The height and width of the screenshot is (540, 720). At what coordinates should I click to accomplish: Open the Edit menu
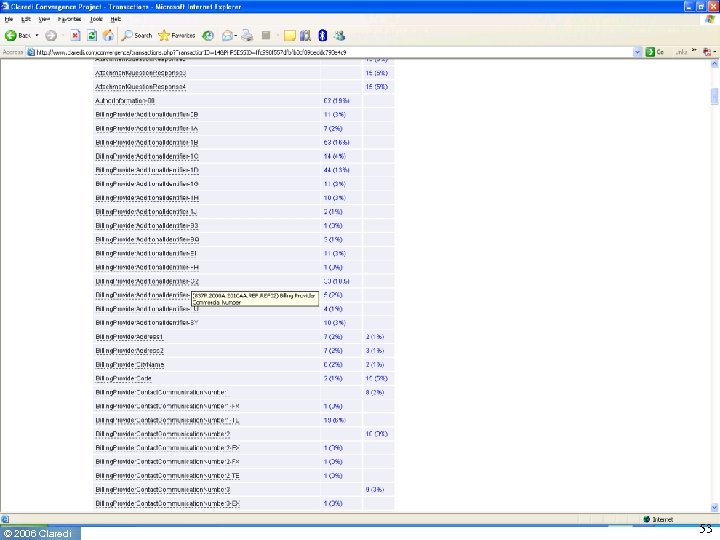(26, 19)
